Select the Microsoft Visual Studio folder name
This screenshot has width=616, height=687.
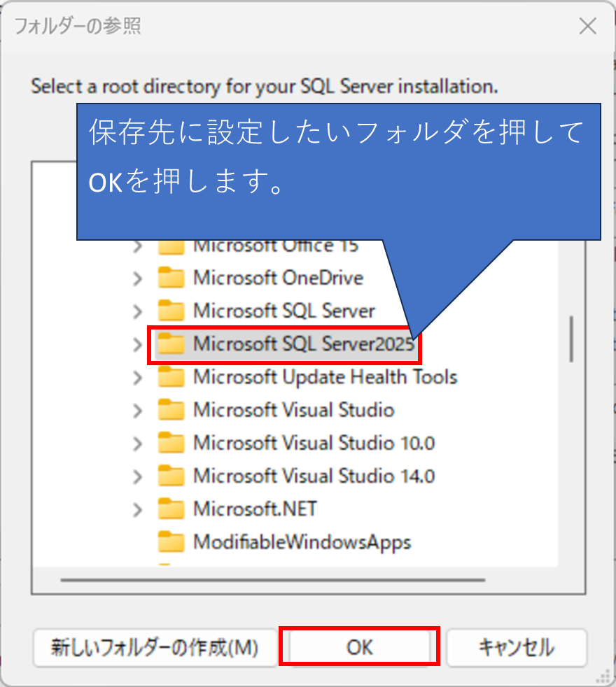tap(294, 410)
